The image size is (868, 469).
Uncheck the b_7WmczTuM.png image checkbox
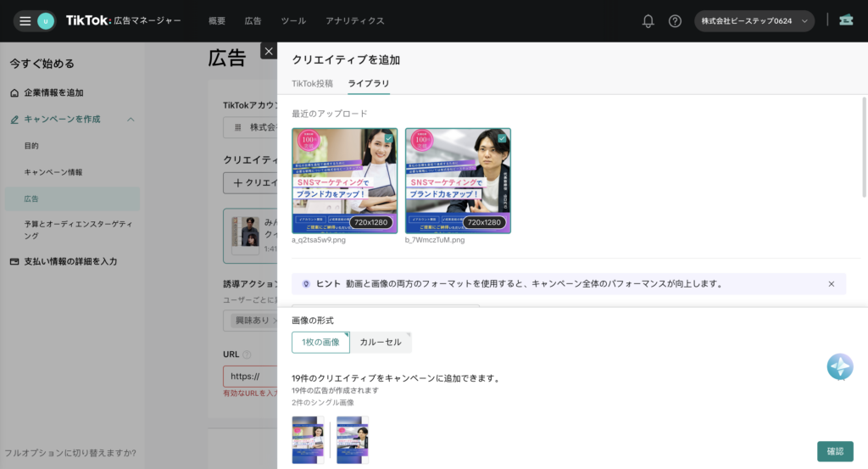tap(502, 138)
